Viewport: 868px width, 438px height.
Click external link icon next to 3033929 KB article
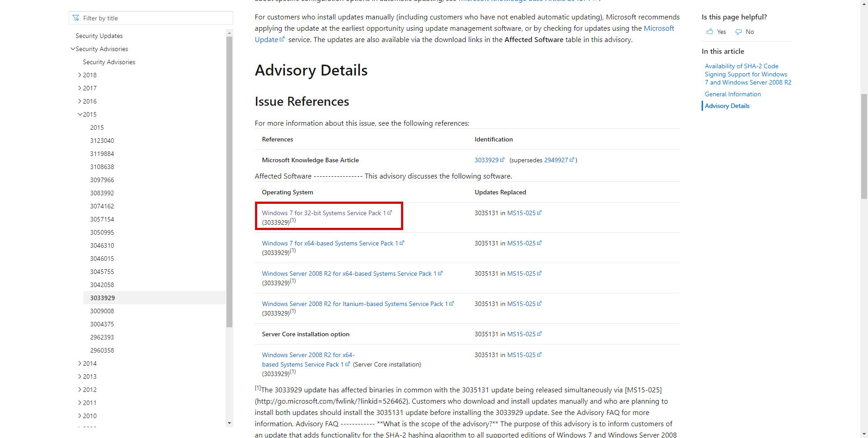tap(502, 160)
